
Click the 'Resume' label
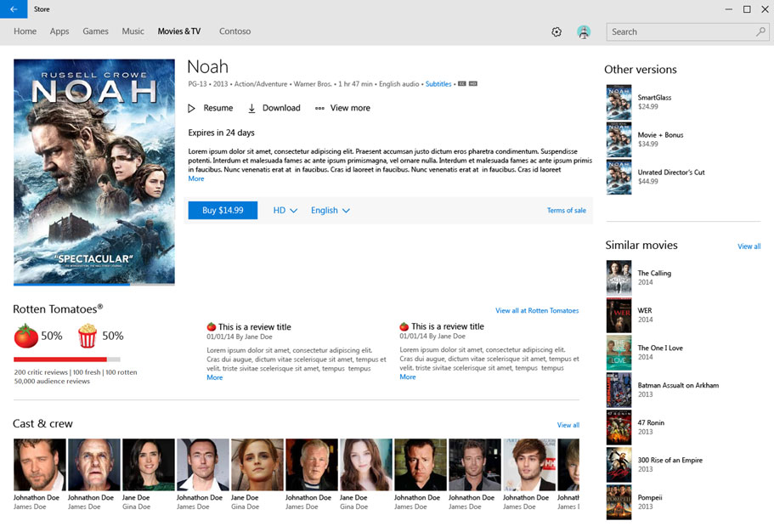218,108
